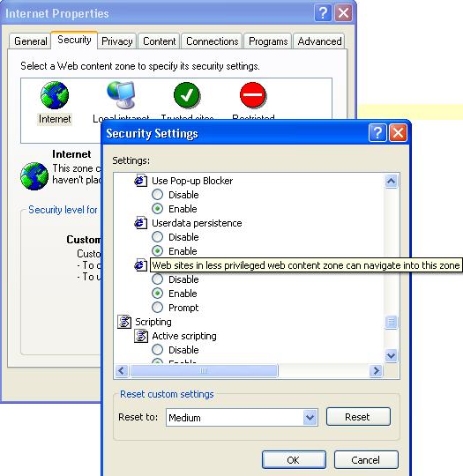This screenshot has height=476, width=463.
Task: Enable Use Pop-up Blocker
Action: click(x=157, y=209)
